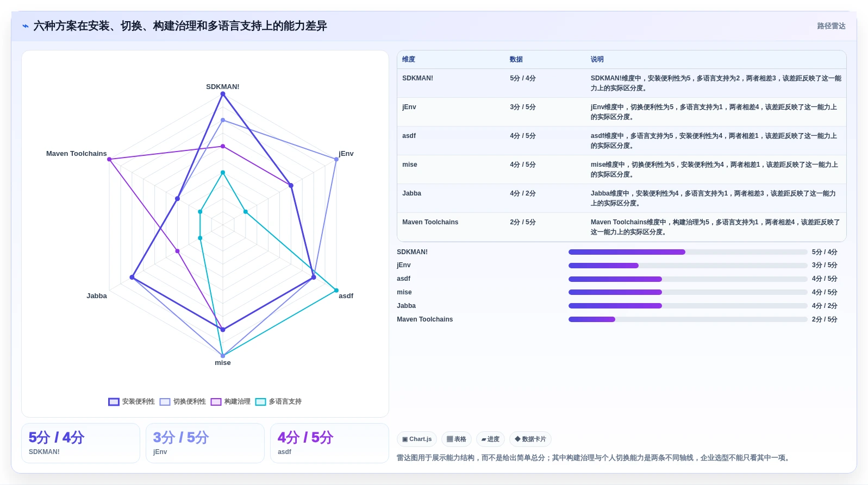Image resolution: width=868 pixels, height=485 pixels.
Task: Click the jEnv radar axis label
Action: point(346,154)
